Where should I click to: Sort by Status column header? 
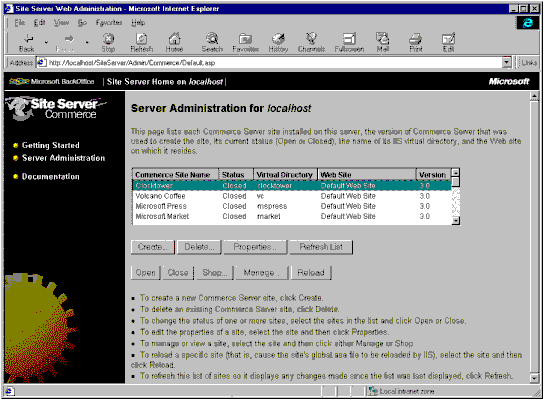(236, 174)
